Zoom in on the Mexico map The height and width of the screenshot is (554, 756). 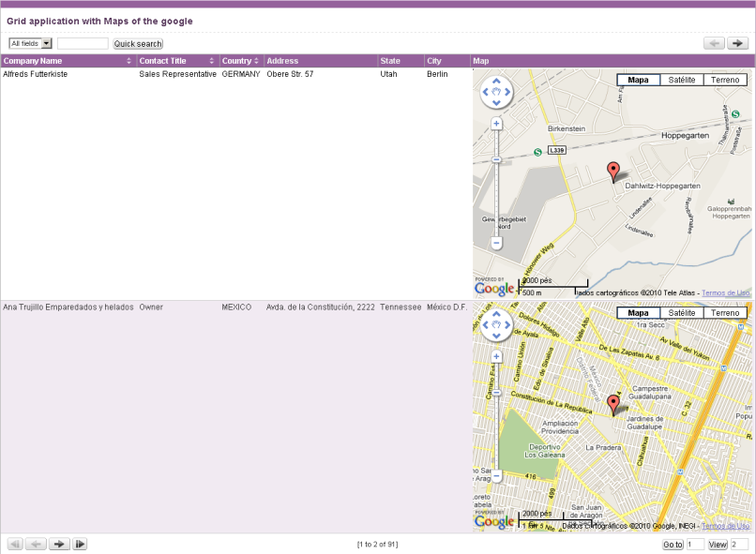coord(496,357)
